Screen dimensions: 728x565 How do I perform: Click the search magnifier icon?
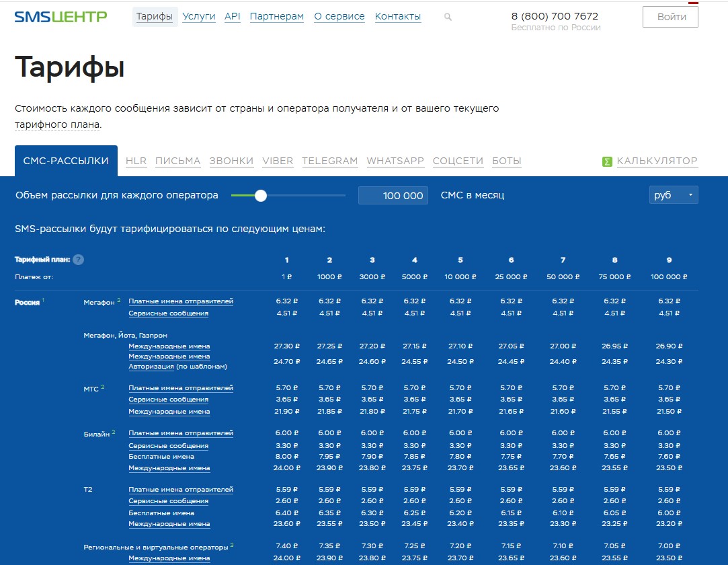(448, 17)
